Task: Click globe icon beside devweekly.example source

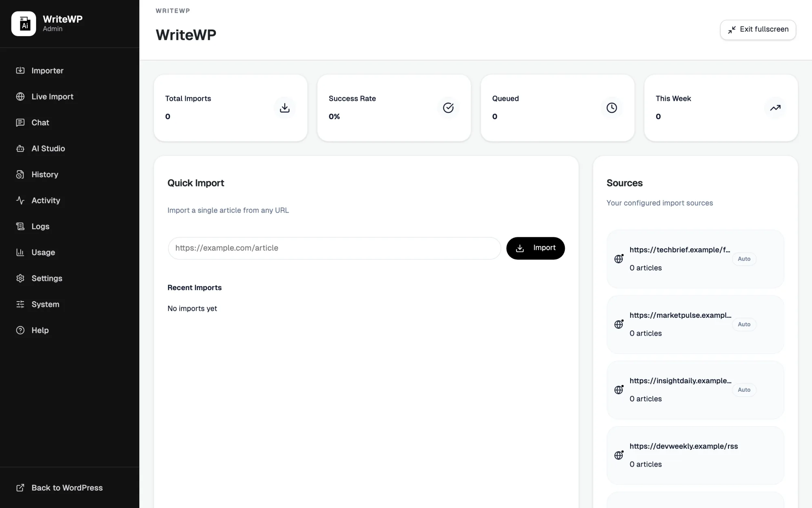Action: pos(619,455)
